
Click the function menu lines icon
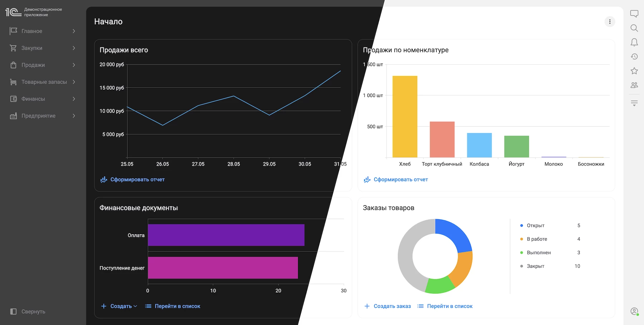[634, 104]
